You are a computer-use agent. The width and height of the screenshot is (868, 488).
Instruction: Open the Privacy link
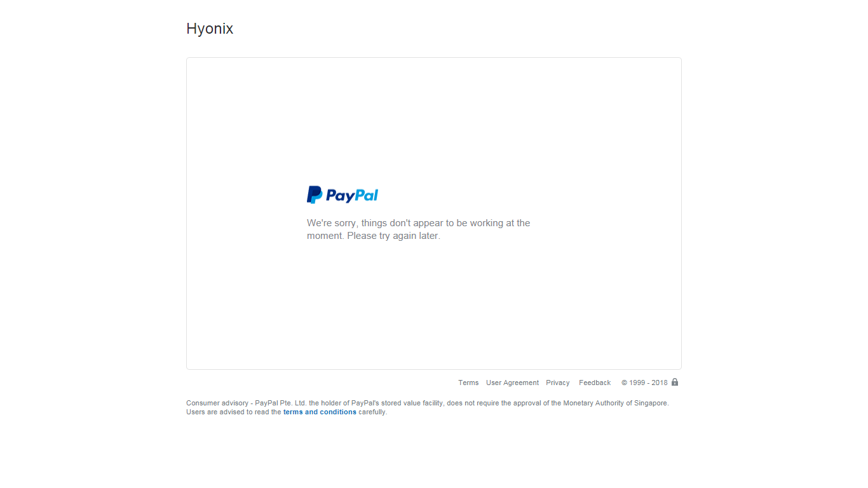pyautogui.click(x=558, y=383)
